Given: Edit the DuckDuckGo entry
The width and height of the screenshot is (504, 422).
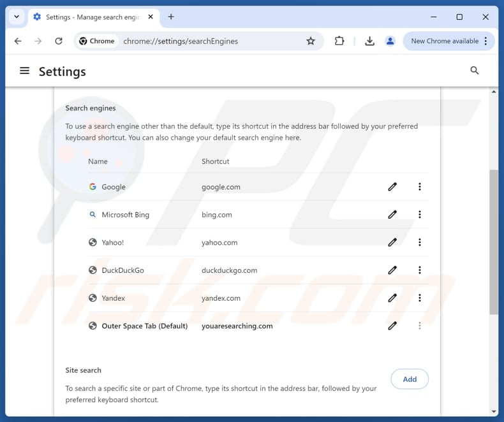Looking at the screenshot, I should coord(392,270).
